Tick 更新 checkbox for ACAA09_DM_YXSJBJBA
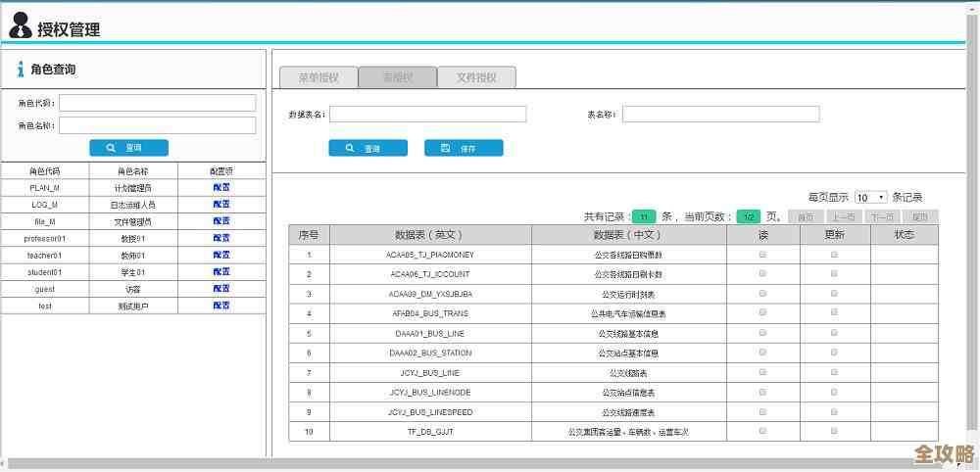This screenshot has width=980, height=472. point(834,294)
